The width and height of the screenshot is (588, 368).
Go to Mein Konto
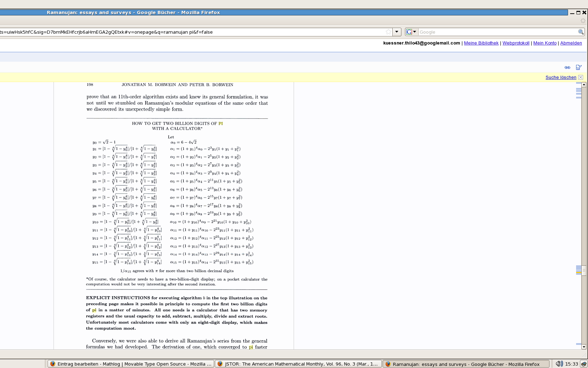pyautogui.click(x=545, y=43)
